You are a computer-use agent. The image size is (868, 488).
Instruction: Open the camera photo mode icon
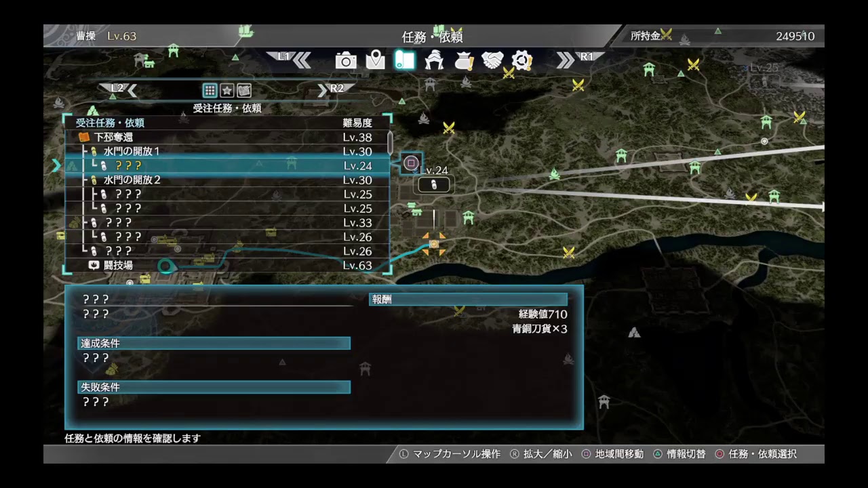point(346,61)
